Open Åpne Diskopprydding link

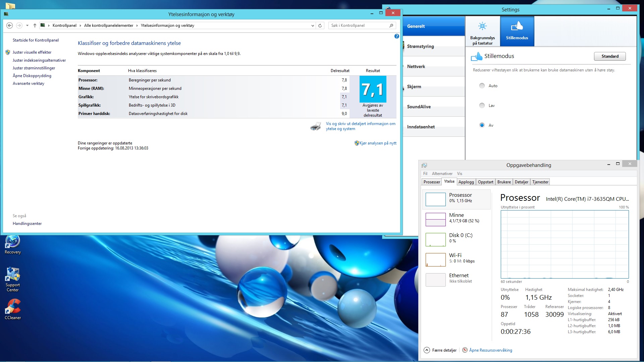32,76
